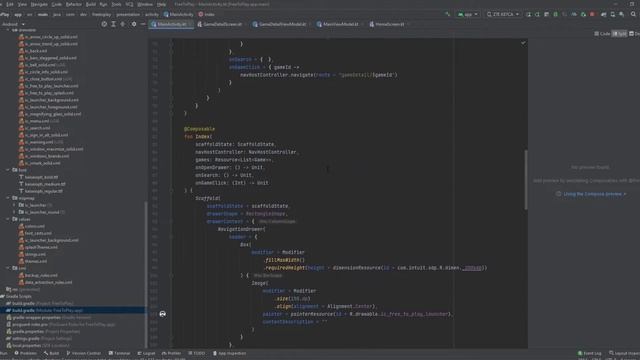Open the Window menu

[144, 4]
